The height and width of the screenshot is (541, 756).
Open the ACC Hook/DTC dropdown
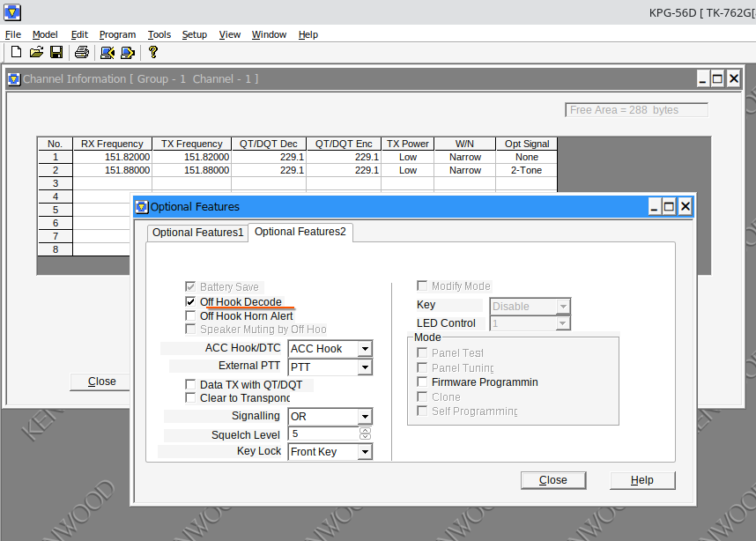point(365,349)
